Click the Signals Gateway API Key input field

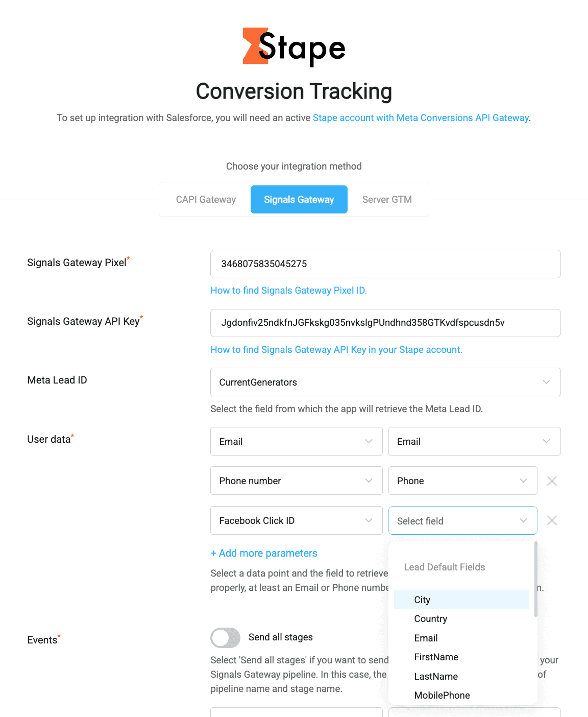[x=385, y=323]
